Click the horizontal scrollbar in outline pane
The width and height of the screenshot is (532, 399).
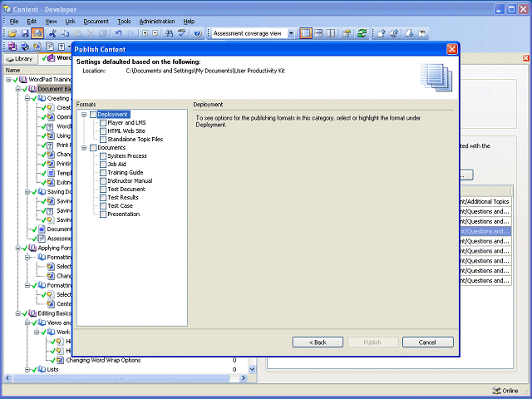(x=121, y=377)
